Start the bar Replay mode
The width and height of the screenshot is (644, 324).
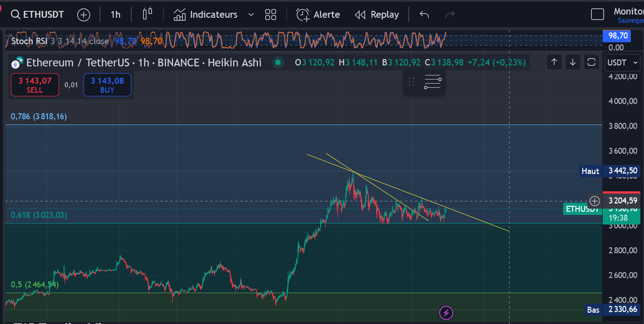point(377,15)
